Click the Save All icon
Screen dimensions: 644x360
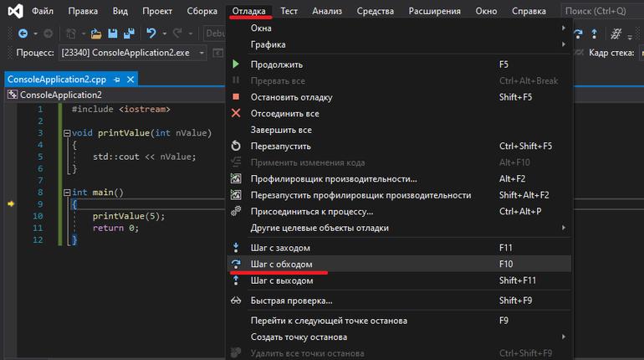click(129, 33)
